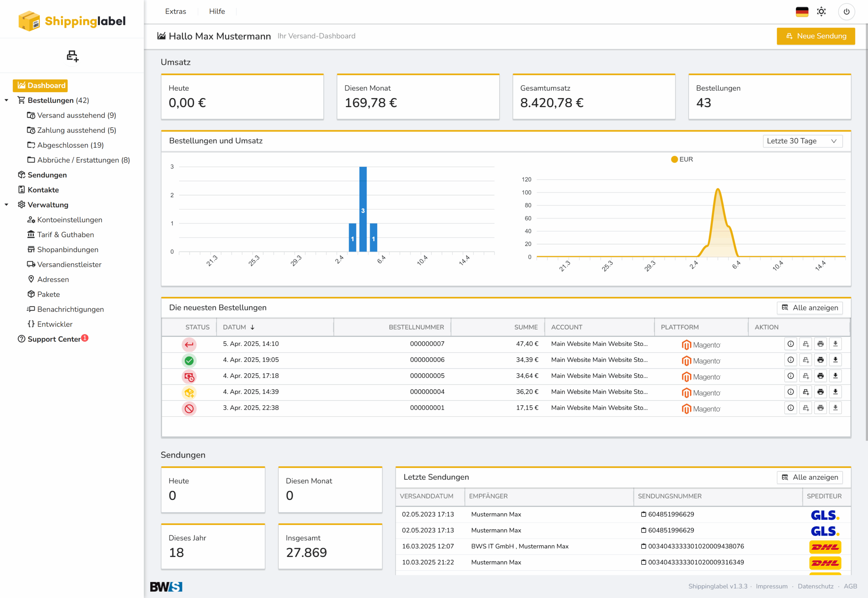
Task: Collapse the Bestellungen tree section
Action: (x=6, y=100)
